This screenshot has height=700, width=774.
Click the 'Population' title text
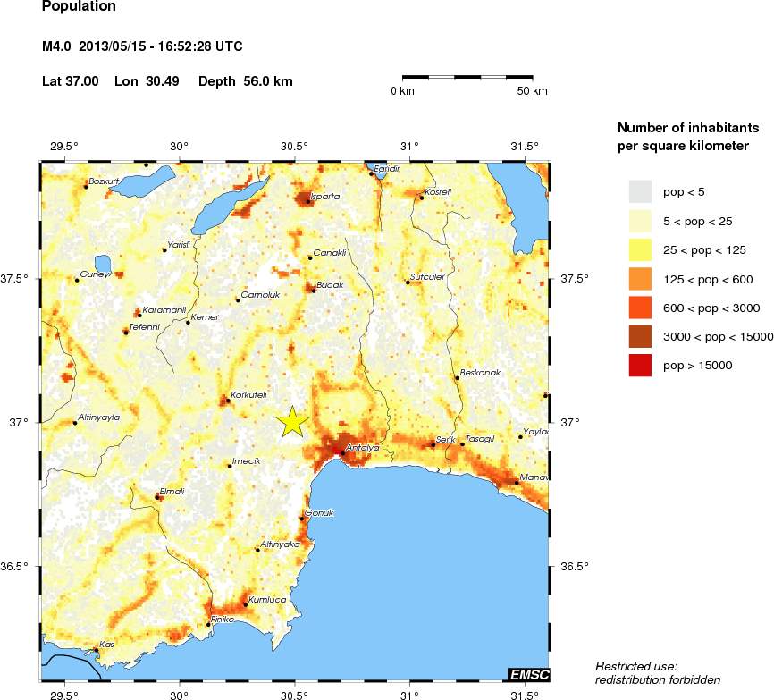point(79,7)
